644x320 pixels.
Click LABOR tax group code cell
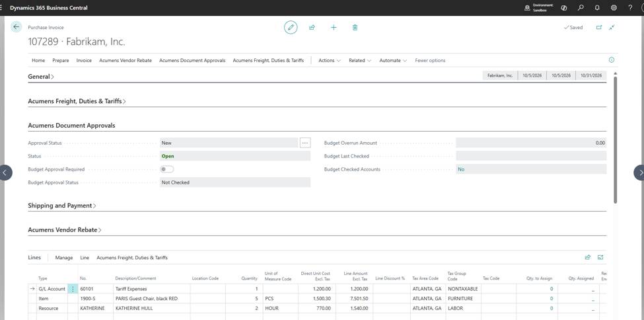coord(463,308)
